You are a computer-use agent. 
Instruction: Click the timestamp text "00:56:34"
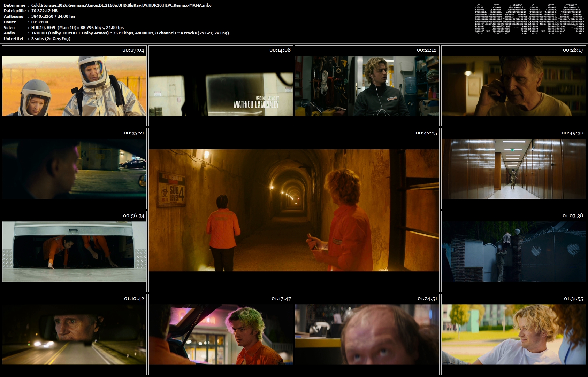(x=133, y=216)
